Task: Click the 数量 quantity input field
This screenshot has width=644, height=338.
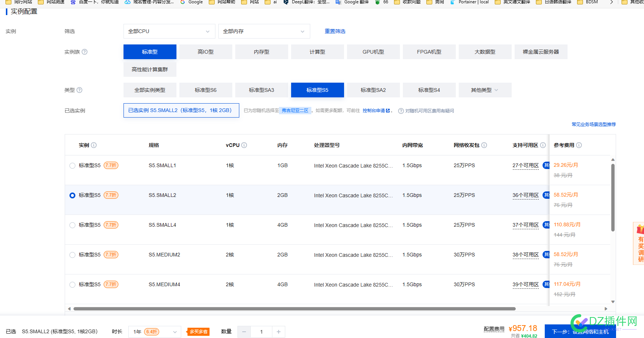Action: [261, 332]
